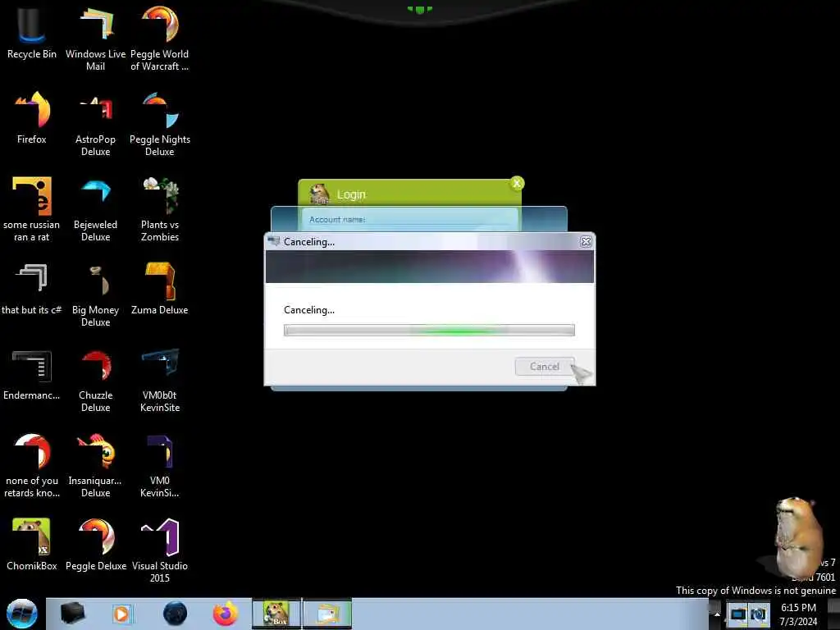Select 'that but its c#' icon
Image resolution: width=840 pixels, height=630 pixels.
click(x=32, y=288)
